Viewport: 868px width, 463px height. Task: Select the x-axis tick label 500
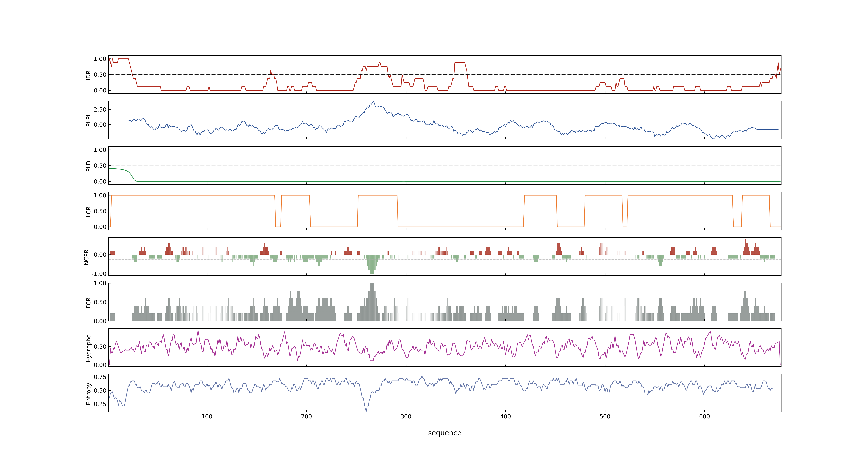pos(605,416)
